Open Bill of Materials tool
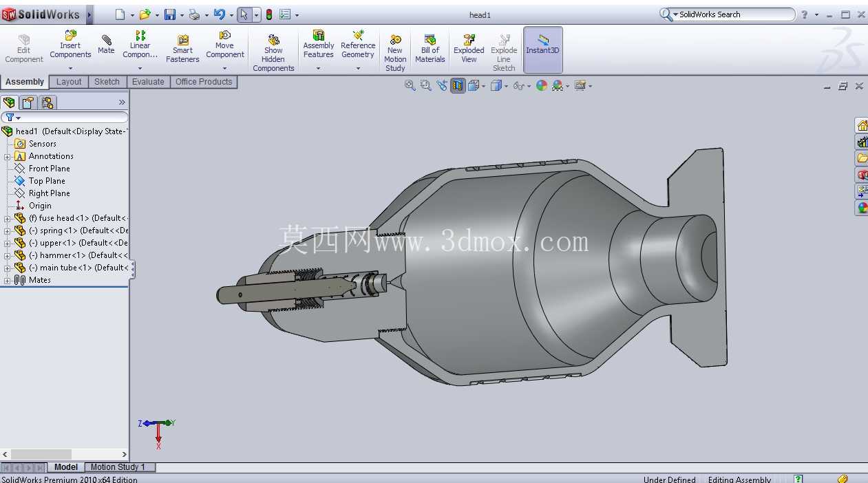This screenshot has height=483, width=868. [x=430, y=49]
